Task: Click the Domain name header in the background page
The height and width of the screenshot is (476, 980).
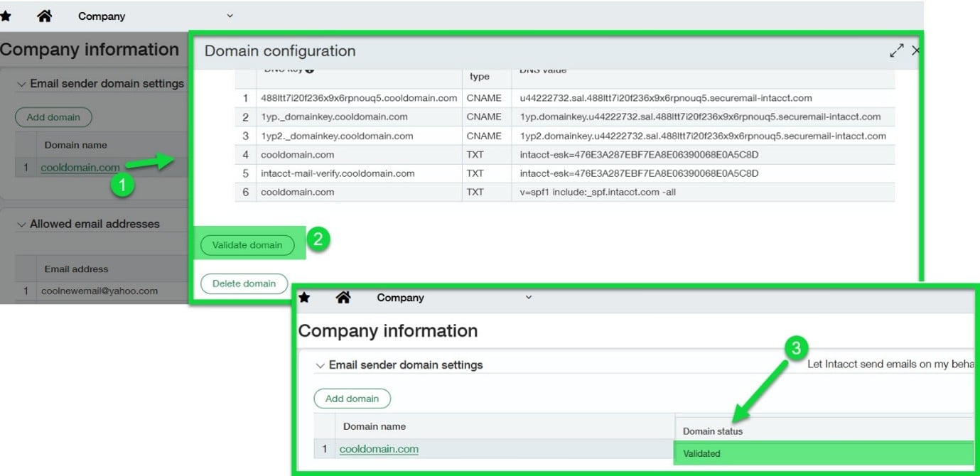Action: point(76,145)
